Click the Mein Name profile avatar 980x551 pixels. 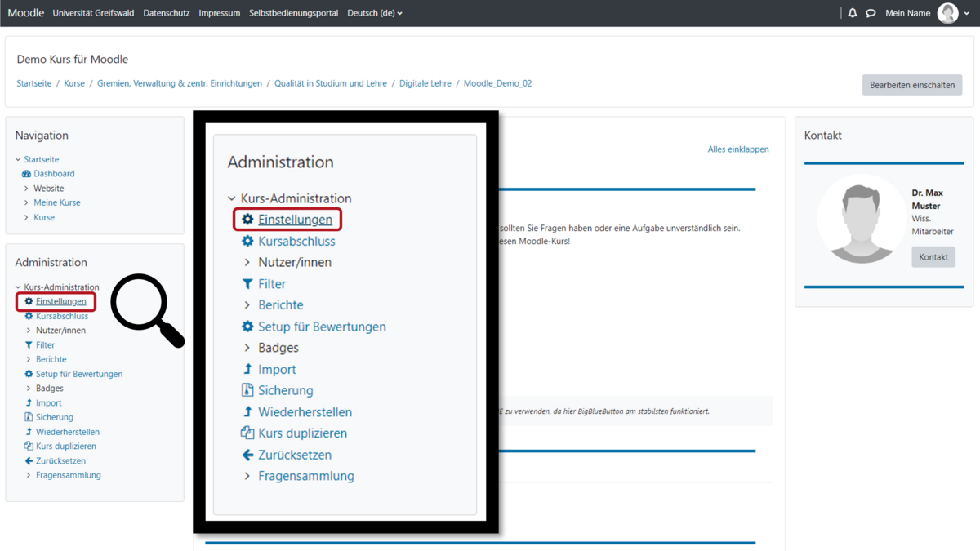click(947, 13)
